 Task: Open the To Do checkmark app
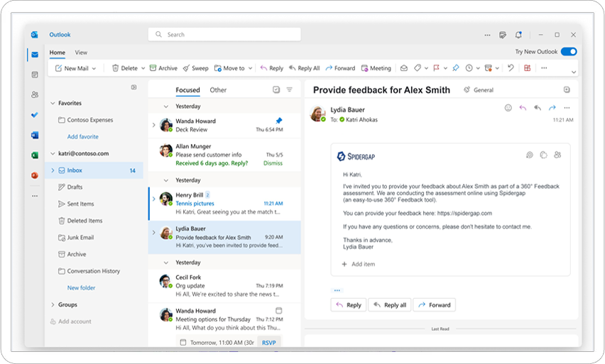[x=35, y=115]
